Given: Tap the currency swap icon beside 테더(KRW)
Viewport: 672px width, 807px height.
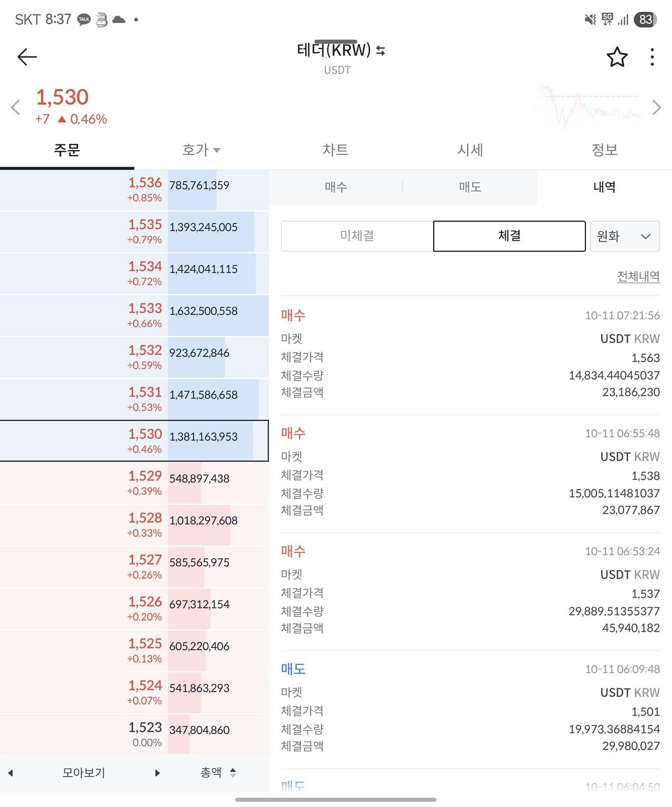Looking at the screenshot, I should pos(380,50).
